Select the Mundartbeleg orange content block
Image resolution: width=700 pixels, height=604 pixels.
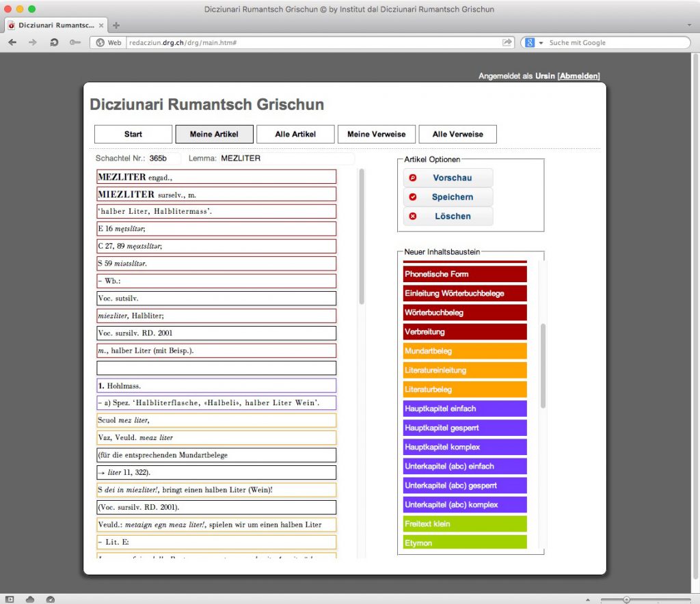(465, 351)
